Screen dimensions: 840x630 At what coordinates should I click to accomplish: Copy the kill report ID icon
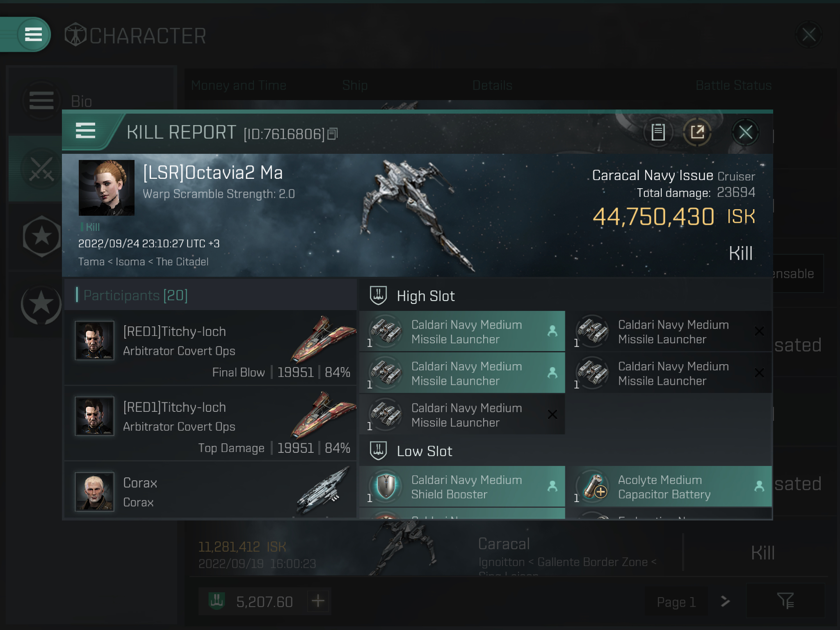(333, 134)
